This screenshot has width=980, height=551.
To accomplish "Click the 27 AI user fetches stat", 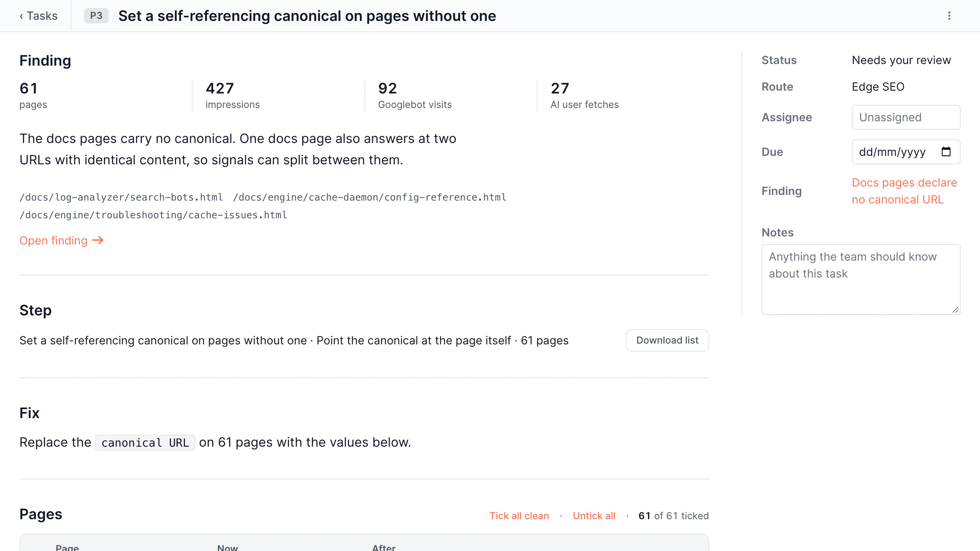I will (584, 95).
